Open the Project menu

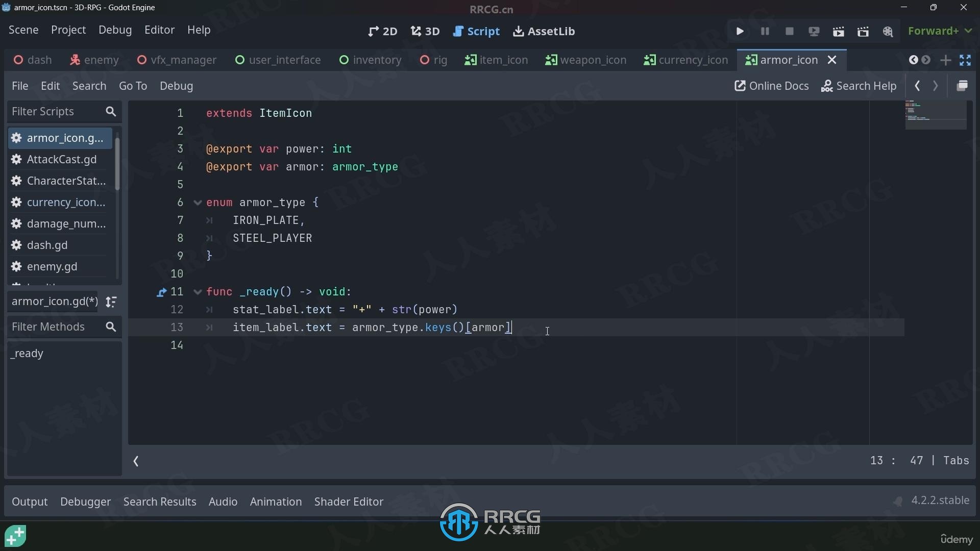pyautogui.click(x=68, y=30)
